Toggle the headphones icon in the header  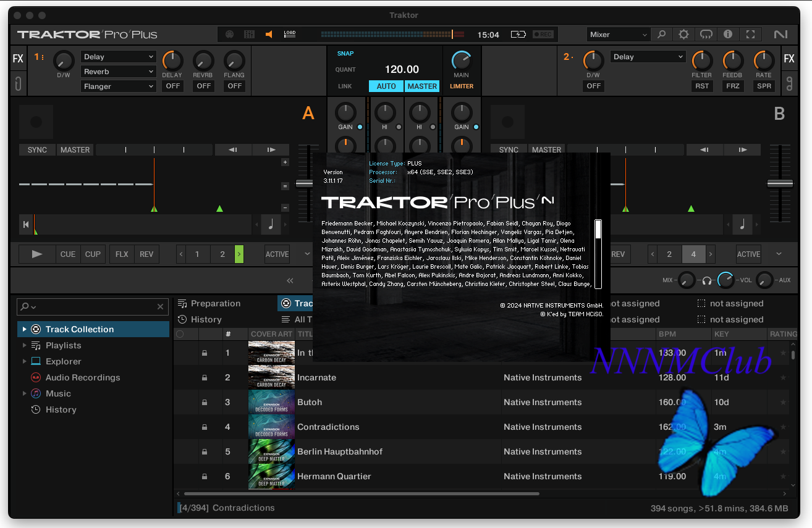point(706,35)
